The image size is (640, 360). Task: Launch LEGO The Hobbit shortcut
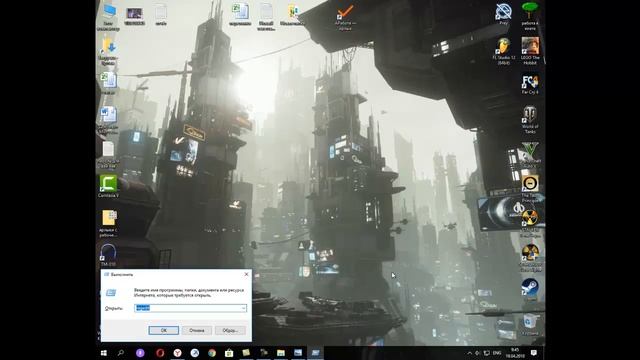click(530, 51)
